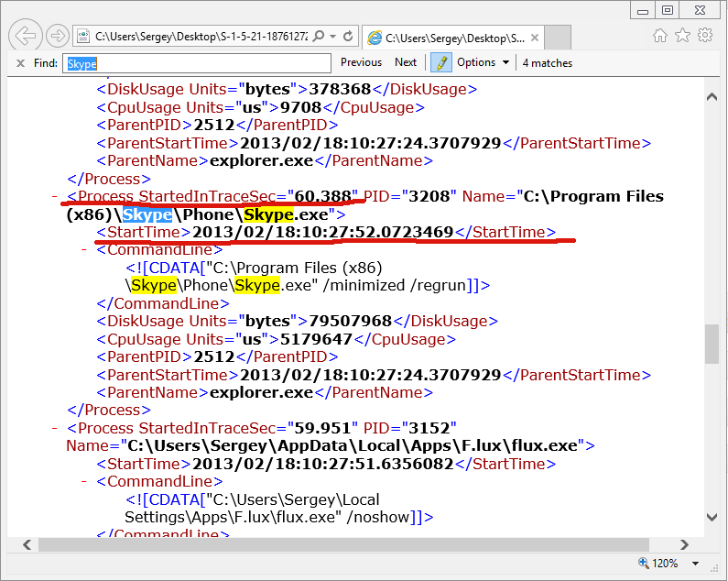The width and height of the screenshot is (728, 581).
Task: Open the address bar autocomplete dropdown arrow
Action: click(x=333, y=36)
